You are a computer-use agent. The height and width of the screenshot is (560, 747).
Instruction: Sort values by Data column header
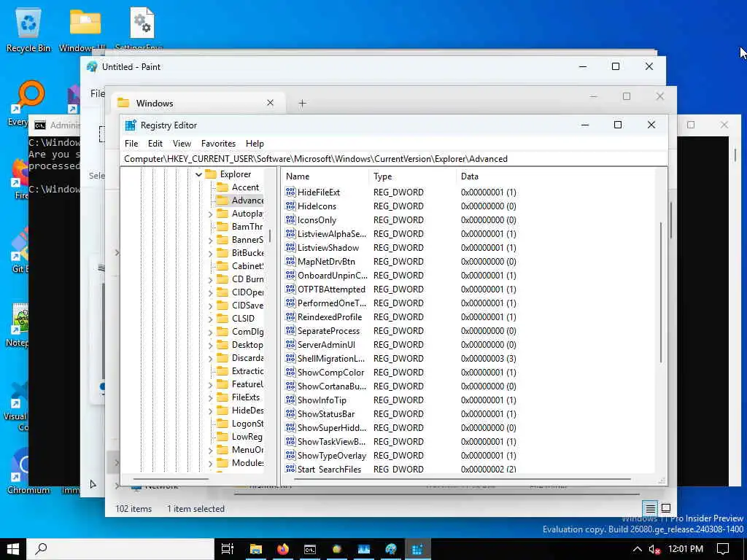coord(555,176)
